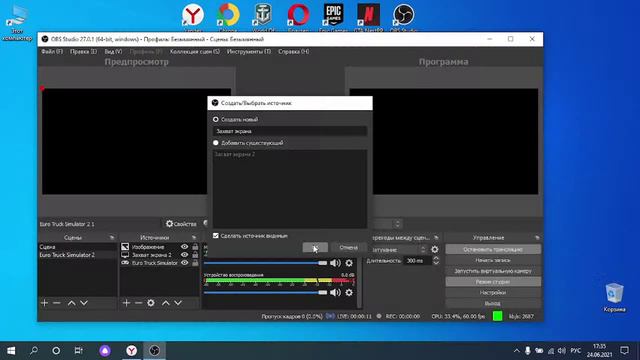Open Opera browser desktop shortcut
Image resolution: width=640 pixels, height=360 pixels.
click(x=298, y=17)
